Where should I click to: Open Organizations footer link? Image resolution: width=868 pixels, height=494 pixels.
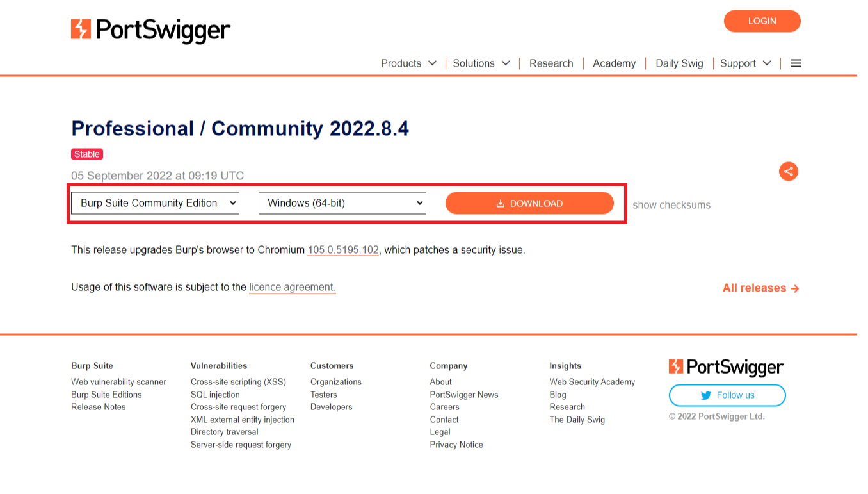[x=336, y=382]
